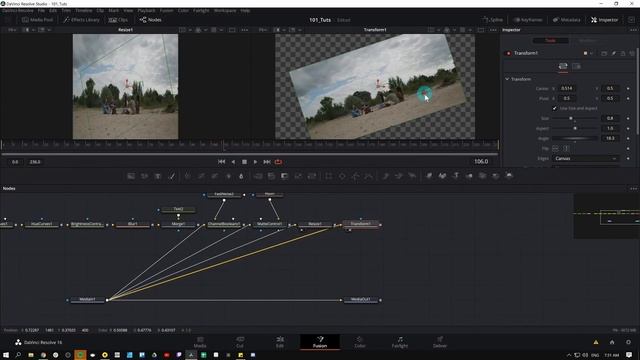Switch to the Color page tab
640x360 pixels.
(360, 342)
